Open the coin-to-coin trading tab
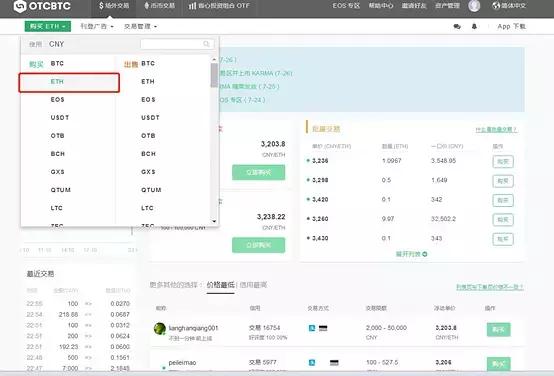 coord(159,6)
